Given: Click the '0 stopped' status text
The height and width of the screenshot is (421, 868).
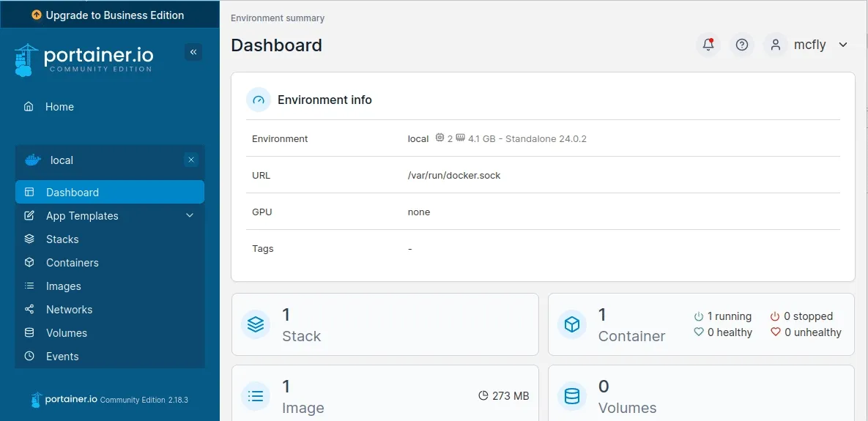Looking at the screenshot, I should point(808,316).
